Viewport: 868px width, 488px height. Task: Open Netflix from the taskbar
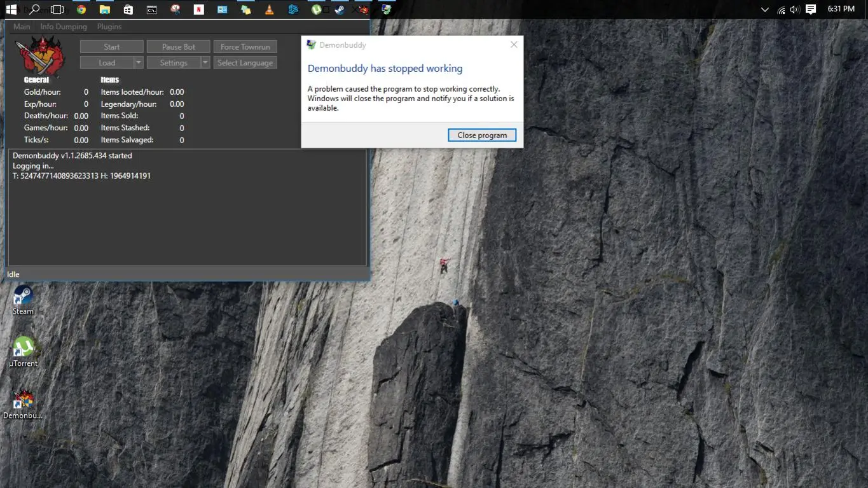(x=198, y=10)
